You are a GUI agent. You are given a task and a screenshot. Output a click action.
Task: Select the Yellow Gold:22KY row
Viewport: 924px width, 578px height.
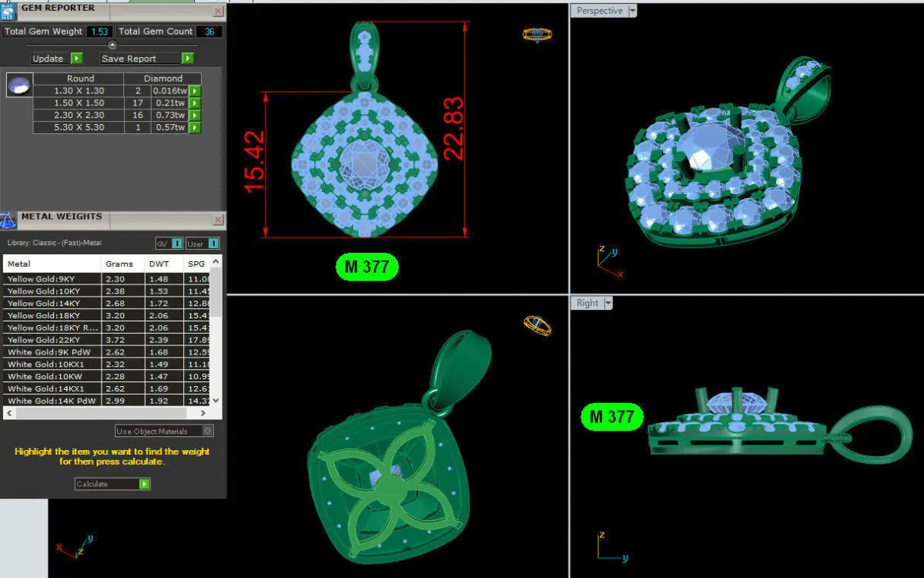[107, 340]
